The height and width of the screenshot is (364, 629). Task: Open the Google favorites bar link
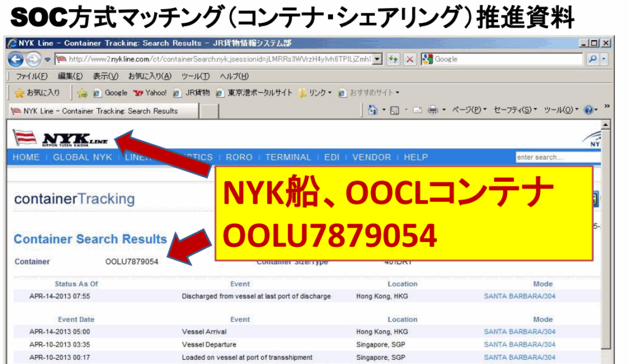click(x=110, y=93)
